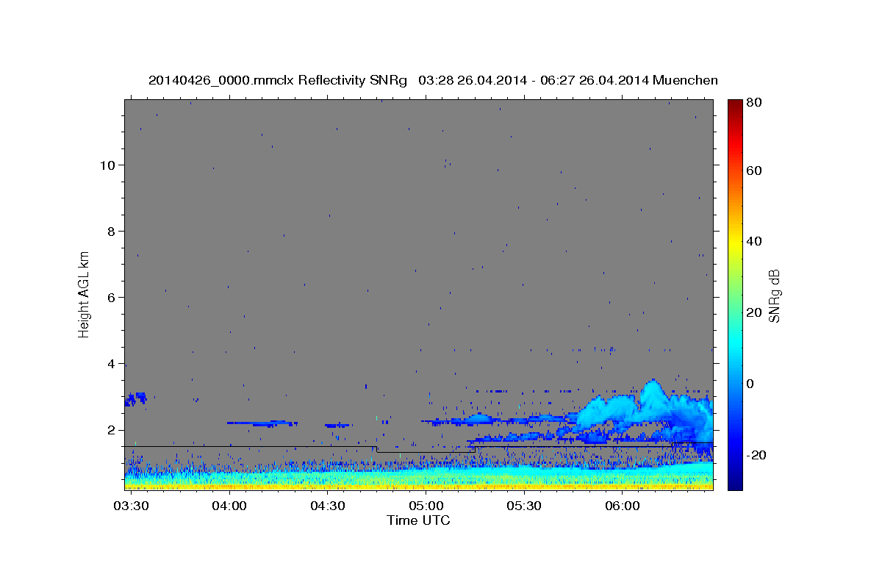Click the 03:30 time tick label
Screen dimensions: 882x588
132,506
